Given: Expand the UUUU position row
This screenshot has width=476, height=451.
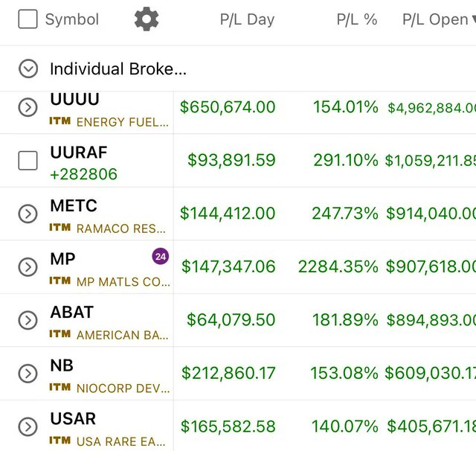Looking at the screenshot, I should click(28, 107).
